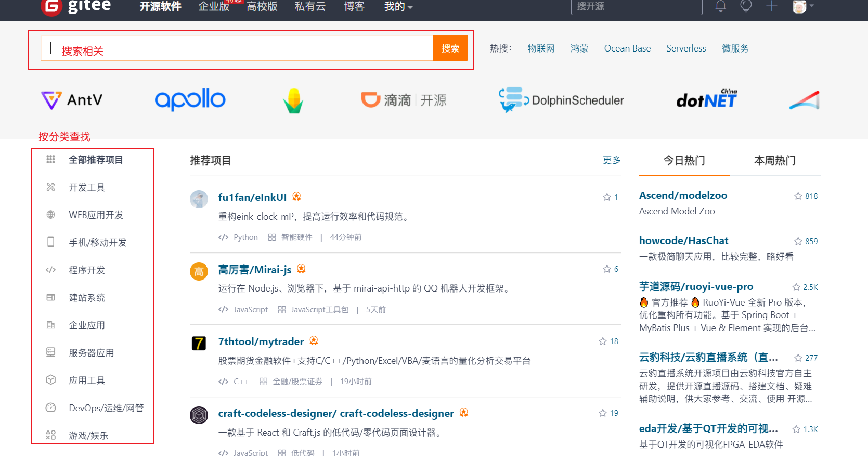The image size is (868, 456).
Task: Click the server icon beside 服务器应用
Action: click(50, 352)
